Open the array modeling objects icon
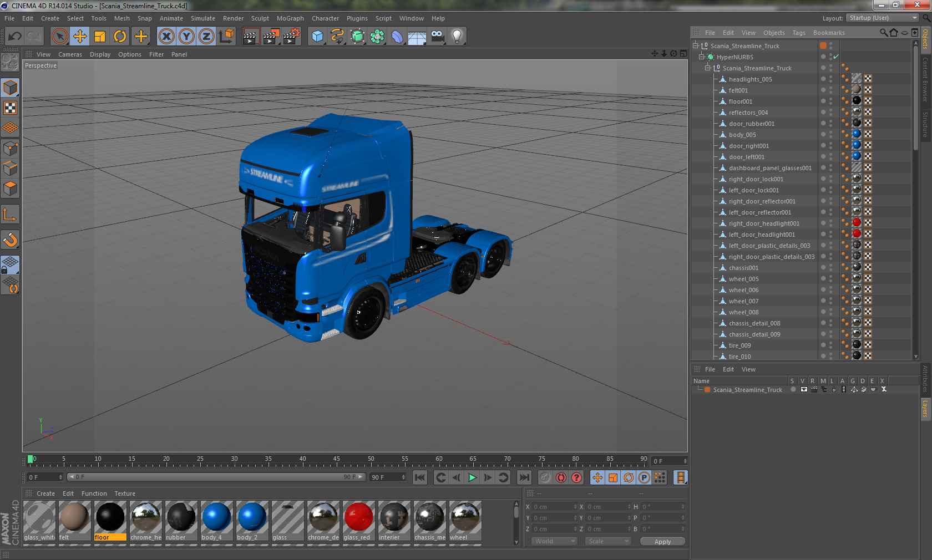 tap(377, 37)
